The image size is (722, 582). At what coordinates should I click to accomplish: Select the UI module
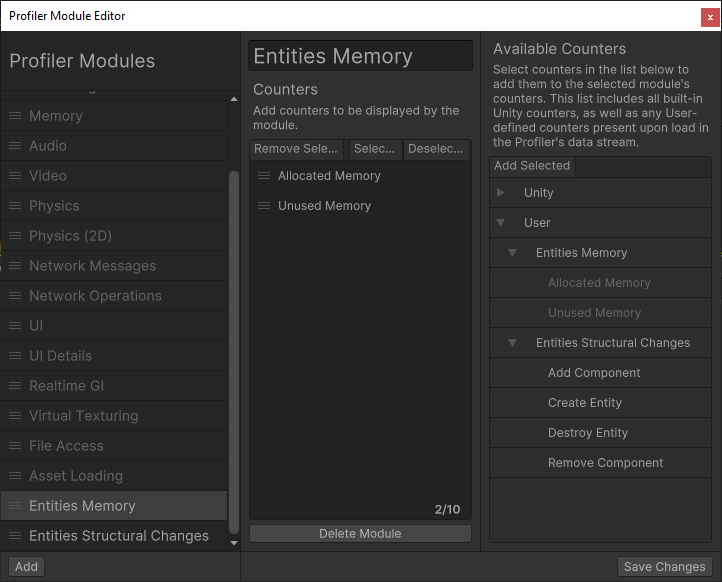click(114, 326)
